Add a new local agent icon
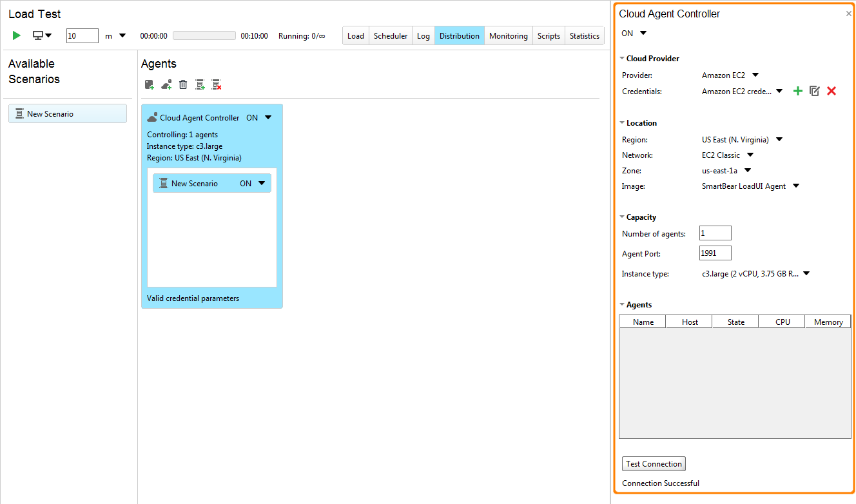 pyautogui.click(x=149, y=84)
